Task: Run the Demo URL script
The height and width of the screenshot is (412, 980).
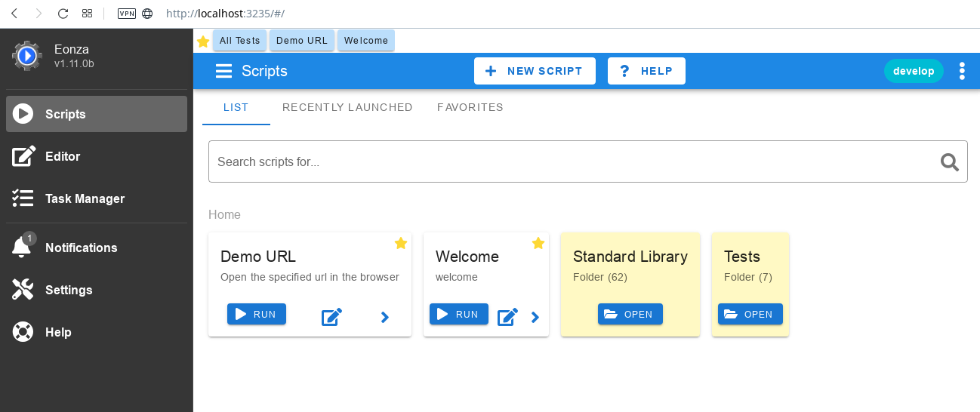Action: (257, 314)
